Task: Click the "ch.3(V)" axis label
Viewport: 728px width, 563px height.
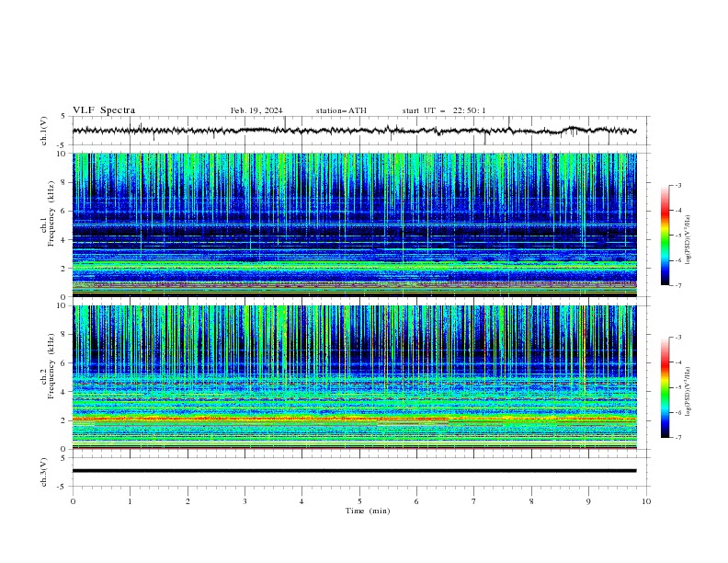Action: point(44,472)
